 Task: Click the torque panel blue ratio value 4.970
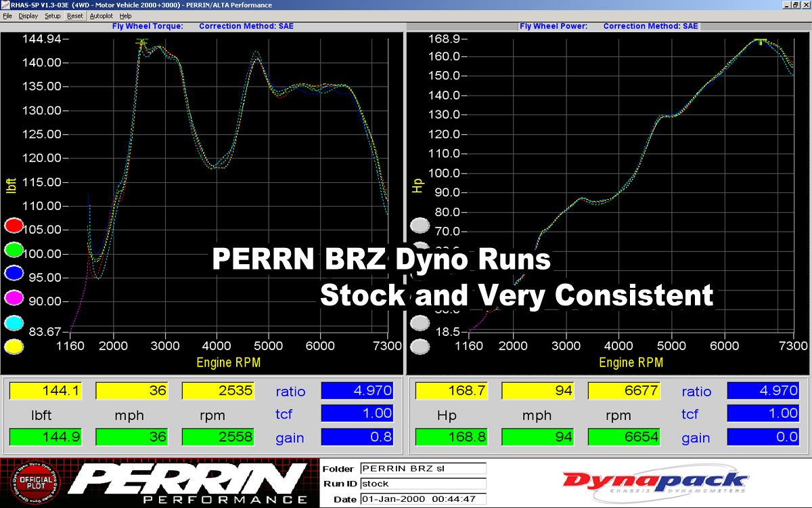pyautogui.click(x=357, y=391)
